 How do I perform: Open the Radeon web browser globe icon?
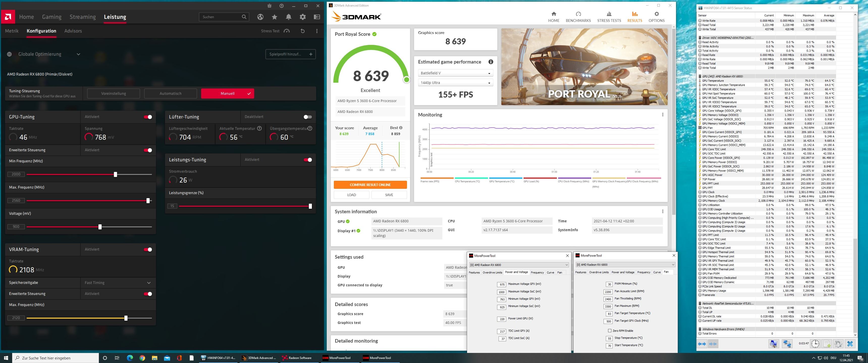click(260, 17)
